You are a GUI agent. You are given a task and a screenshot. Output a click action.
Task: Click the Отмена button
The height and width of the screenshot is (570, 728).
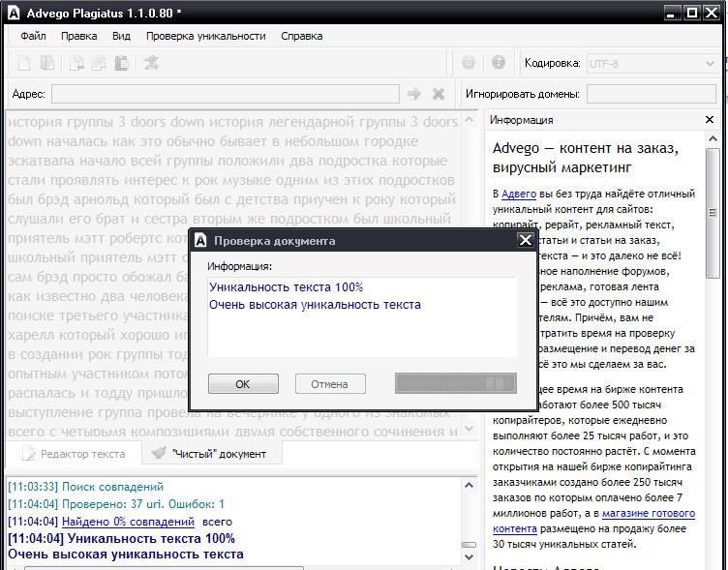click(x=330, y=384)
